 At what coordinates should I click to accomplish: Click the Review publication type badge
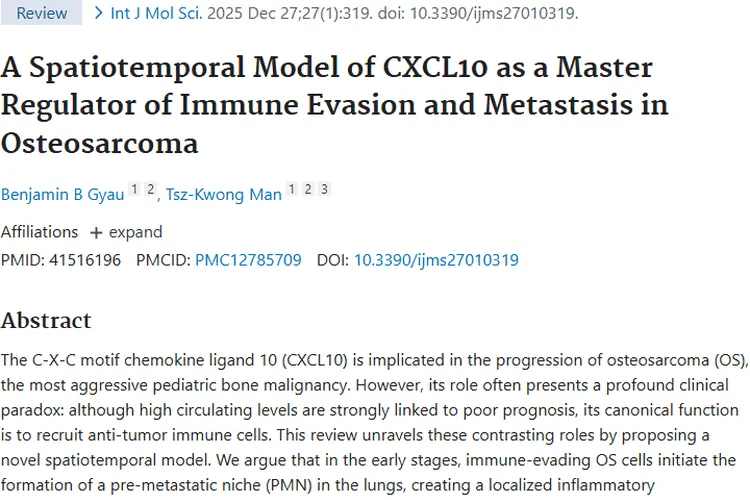tap(42, 14)
